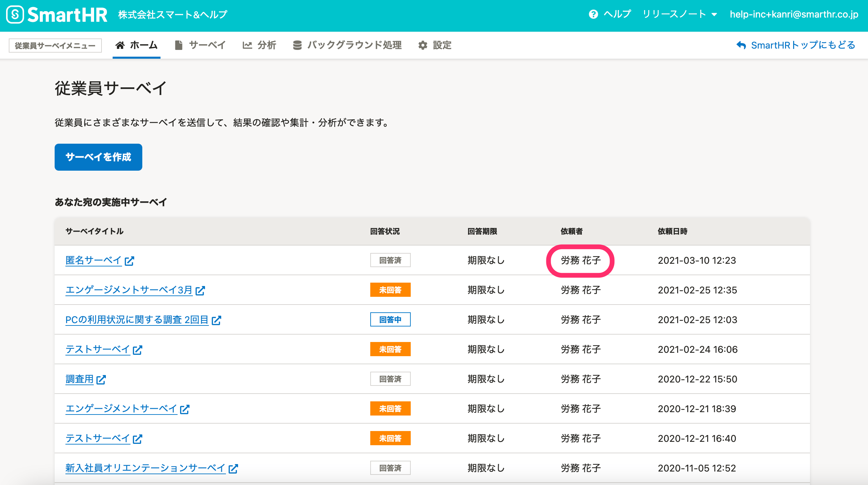Screen dimensions: 868x485
Task: Click the gear icon beside 設定
Action: [423, 45]
